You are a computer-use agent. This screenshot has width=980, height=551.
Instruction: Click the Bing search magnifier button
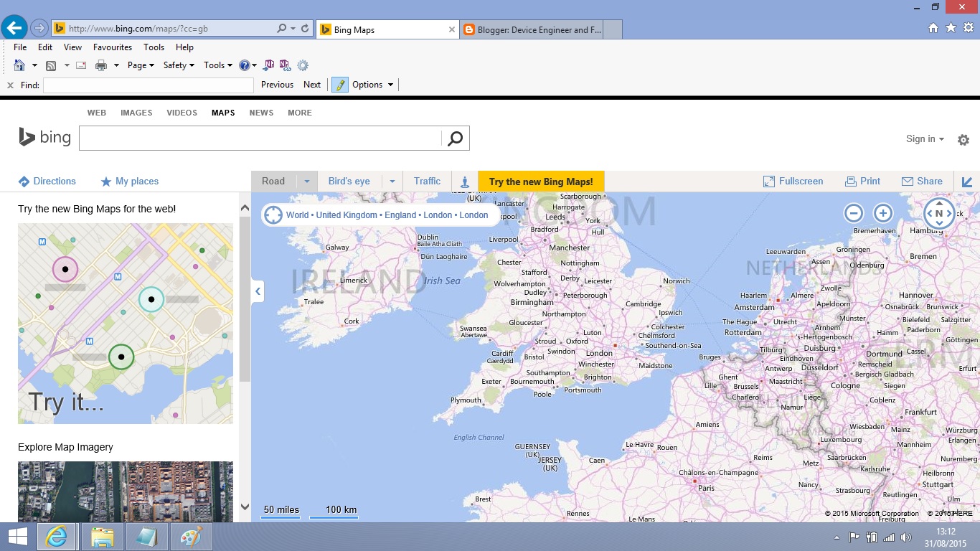point(456,138)
